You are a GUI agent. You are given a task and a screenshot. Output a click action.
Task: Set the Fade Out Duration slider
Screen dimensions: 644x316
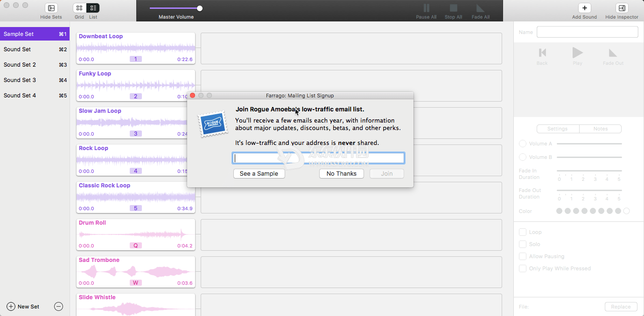589,191
